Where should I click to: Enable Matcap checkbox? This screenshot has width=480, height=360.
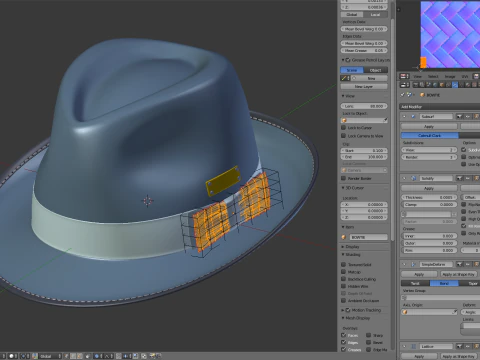[343, 272]
